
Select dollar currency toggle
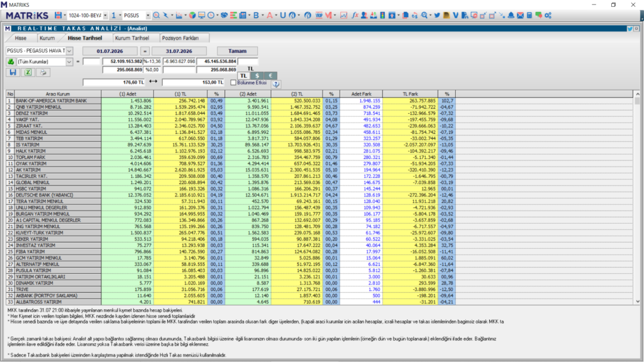[257, 75]
